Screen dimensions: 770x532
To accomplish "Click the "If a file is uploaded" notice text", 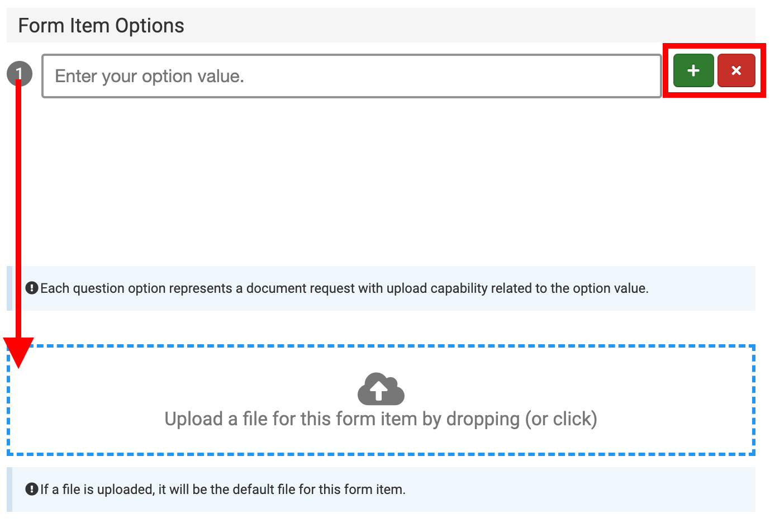I will (222, 490).
